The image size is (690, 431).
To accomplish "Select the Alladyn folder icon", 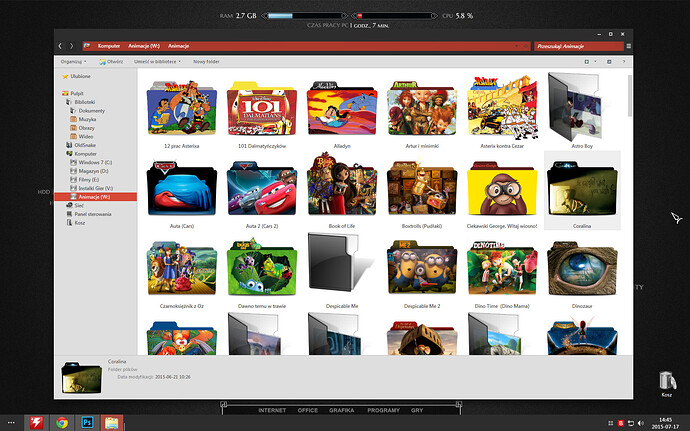I will tap(342, 108).
